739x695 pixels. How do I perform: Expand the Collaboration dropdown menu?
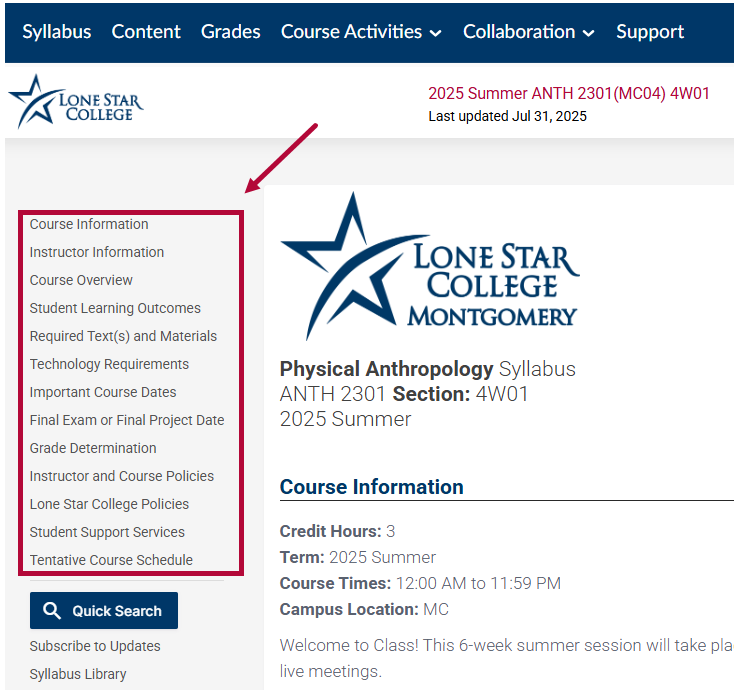click(x=528, y=32)
